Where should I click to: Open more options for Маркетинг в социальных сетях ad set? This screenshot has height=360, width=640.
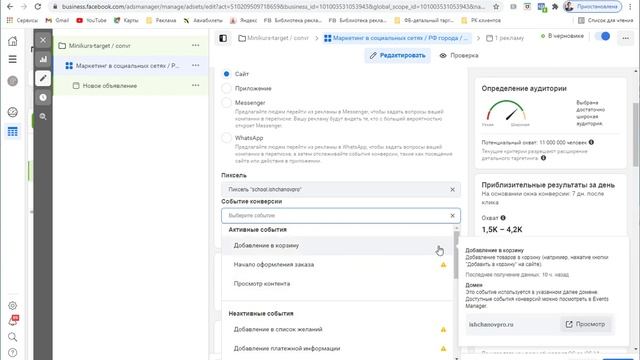[196, 65]
